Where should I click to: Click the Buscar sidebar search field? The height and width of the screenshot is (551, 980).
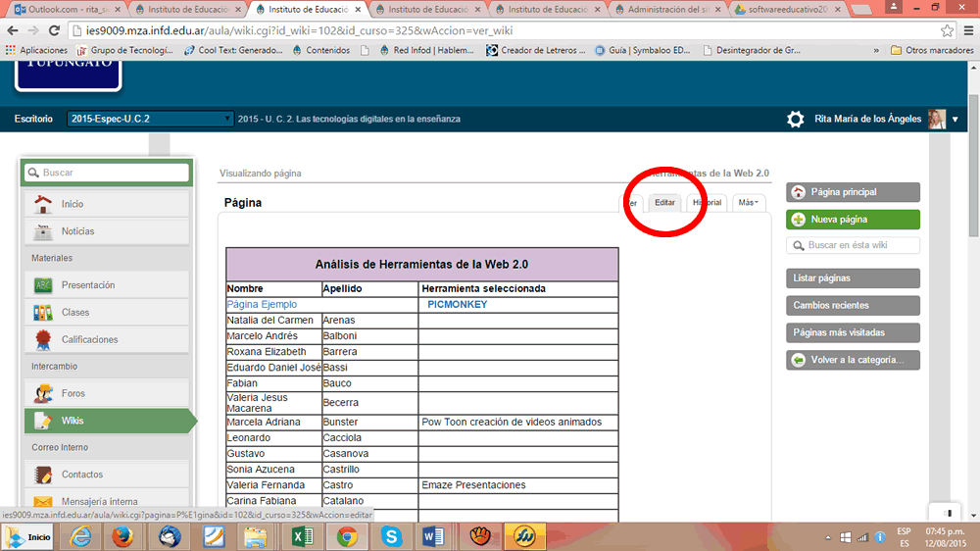click(x=107, y=173)
